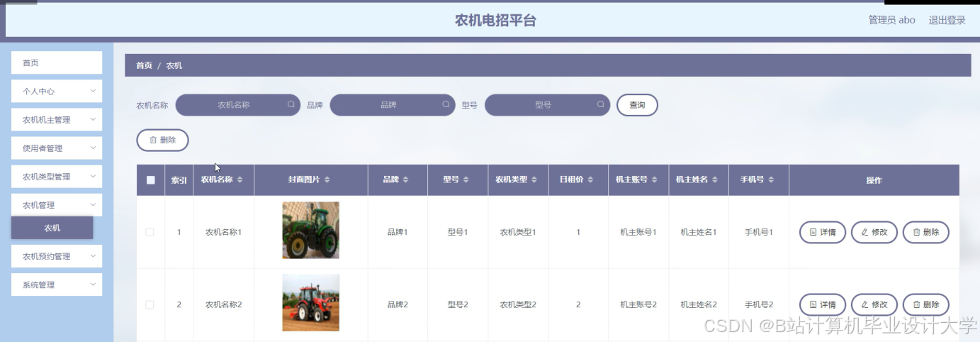Focus the 型号 search input
The height and width of the screenshot is (342, 980).
(x=546, y=105)
